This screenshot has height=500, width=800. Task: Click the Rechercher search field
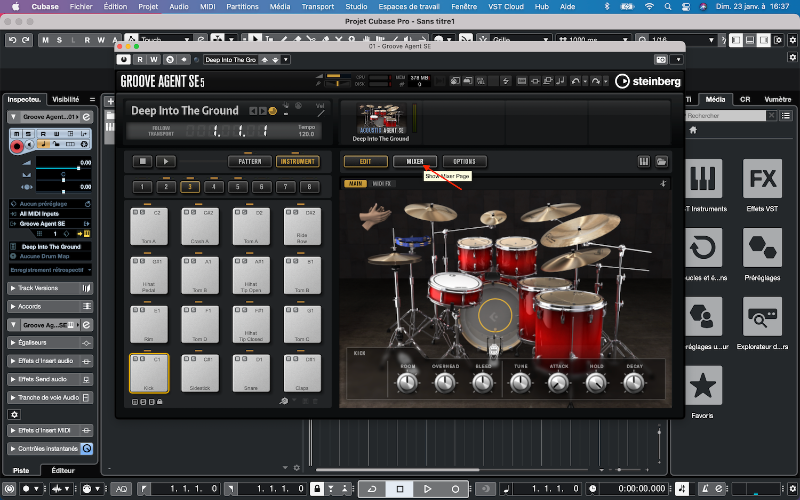click(x=725, y=116)
